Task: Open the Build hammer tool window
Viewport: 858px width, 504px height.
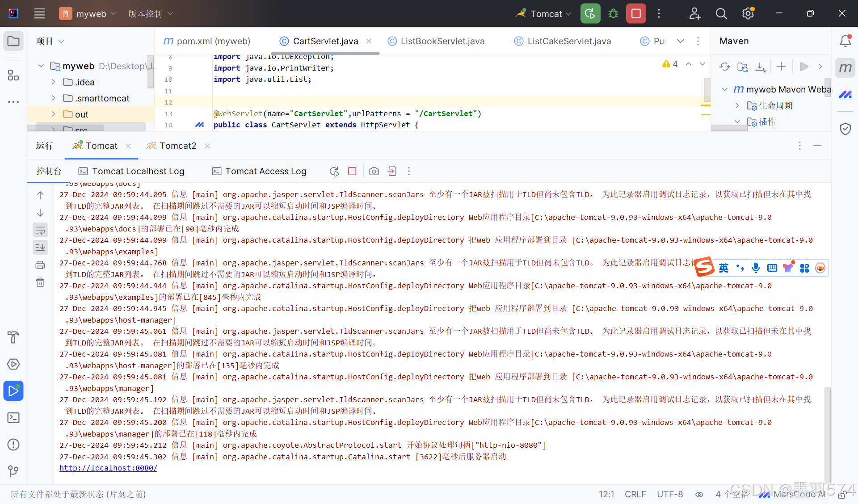Action: coord(13,337)
